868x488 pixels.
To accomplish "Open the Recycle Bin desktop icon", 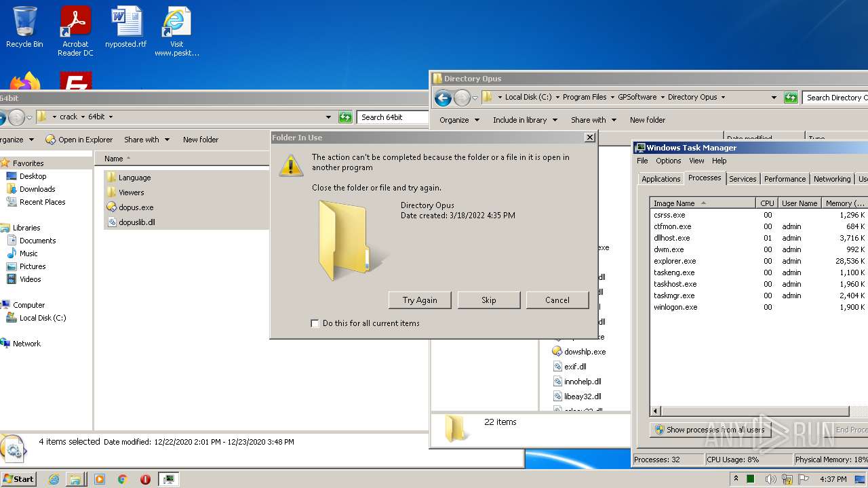I will tap(24, 27).
